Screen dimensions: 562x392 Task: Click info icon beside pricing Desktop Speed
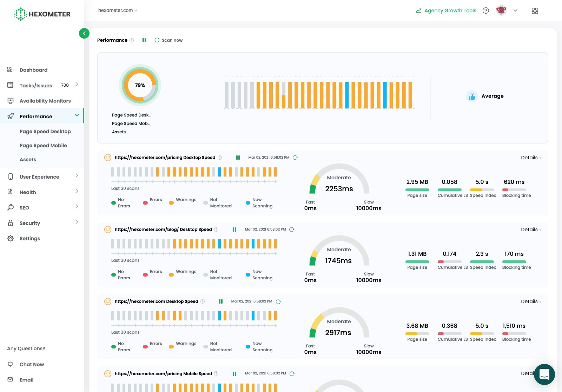[x=220, y=158]
